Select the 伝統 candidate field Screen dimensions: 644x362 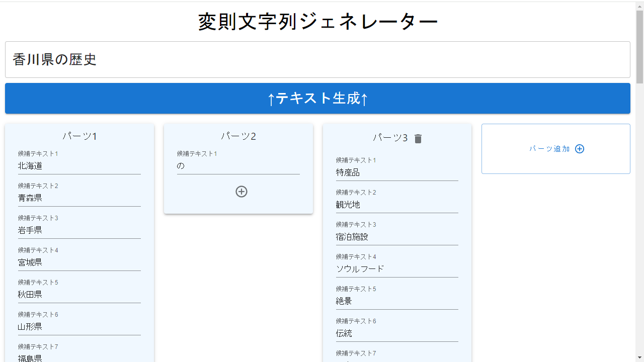(x=397, y=333)
